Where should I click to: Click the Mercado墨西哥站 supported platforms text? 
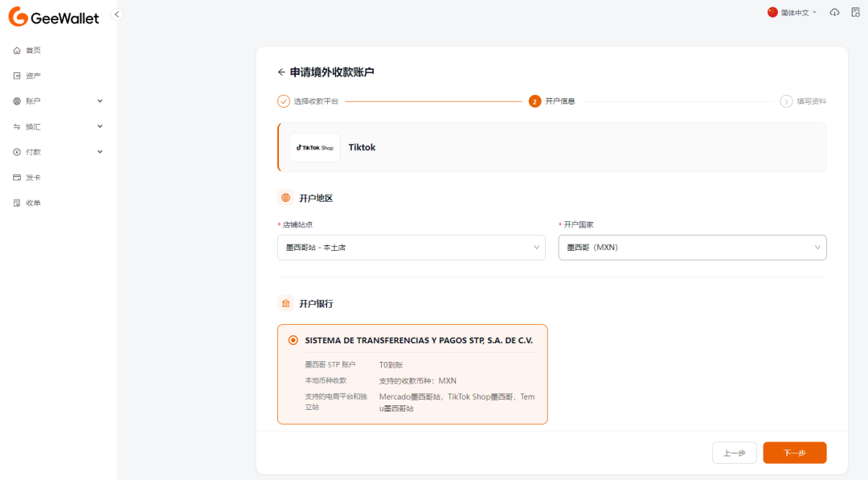pyautogui.click(x=457, y=403)
